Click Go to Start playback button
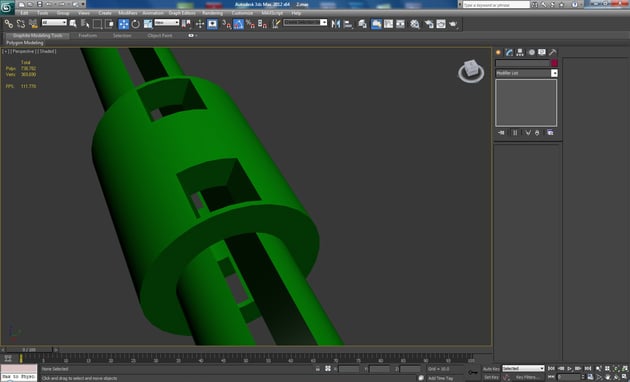The height and width of the screenshot is (382, 630). click(551, 368)
